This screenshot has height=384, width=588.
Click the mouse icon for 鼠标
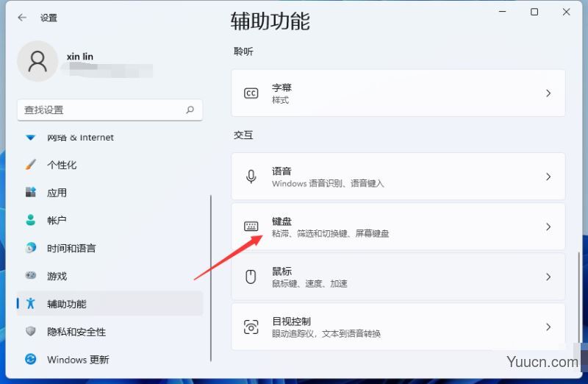tap(251, 277)
